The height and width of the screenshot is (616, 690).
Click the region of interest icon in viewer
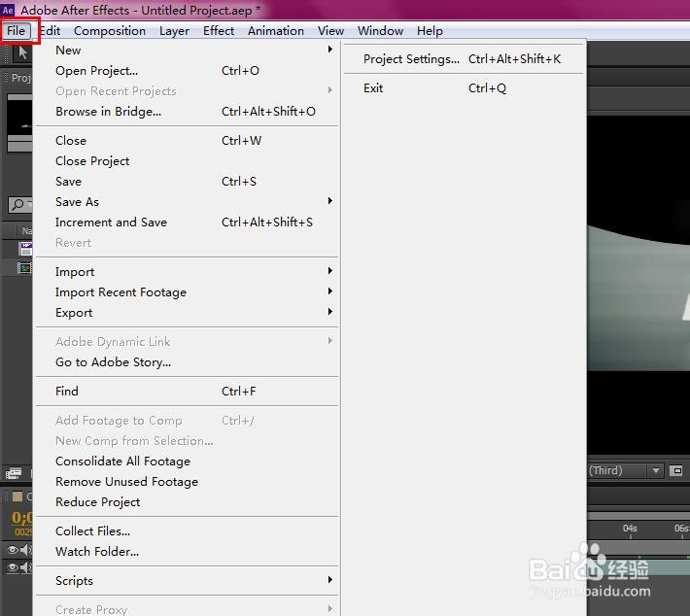pos(676,470)
